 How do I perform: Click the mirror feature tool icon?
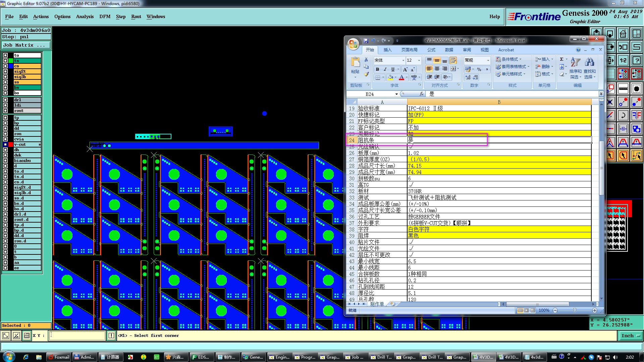click(x=636, y=116)
